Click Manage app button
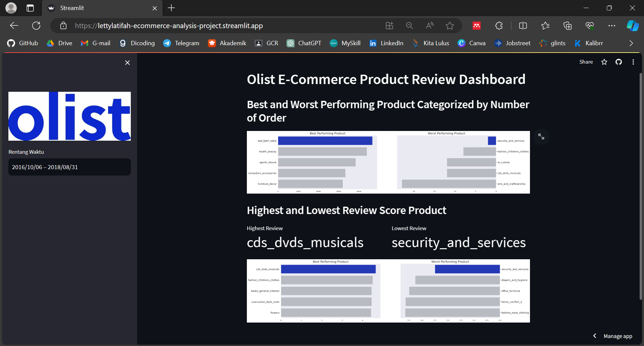The width and height of the screenshot is (644, 346). 618,336
